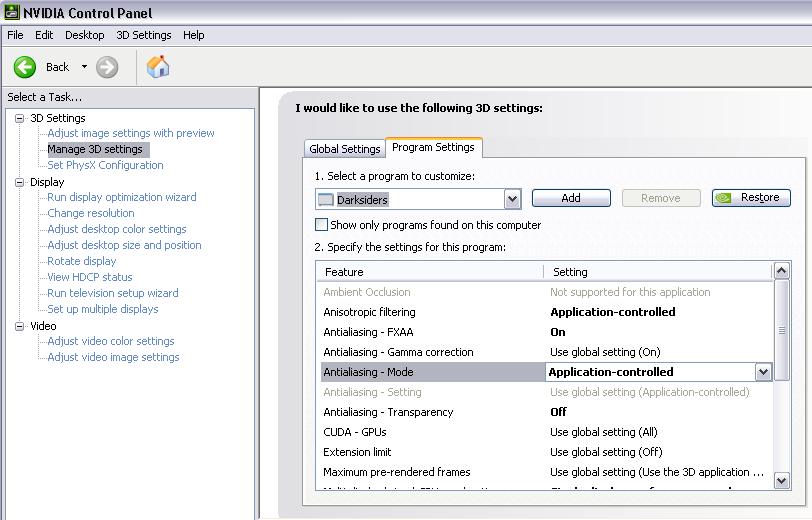The width and height of the screenshot is (812, 520).
Task: Click the Transparency setting value Off
Action: pos(558,412)
